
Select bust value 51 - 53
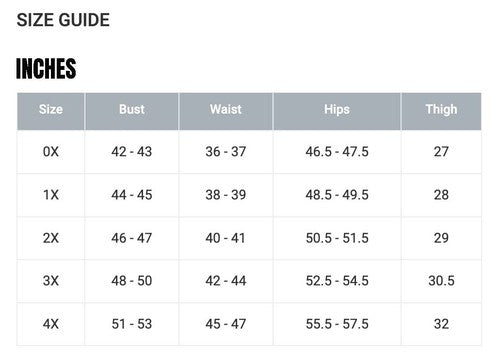[132, 324]
